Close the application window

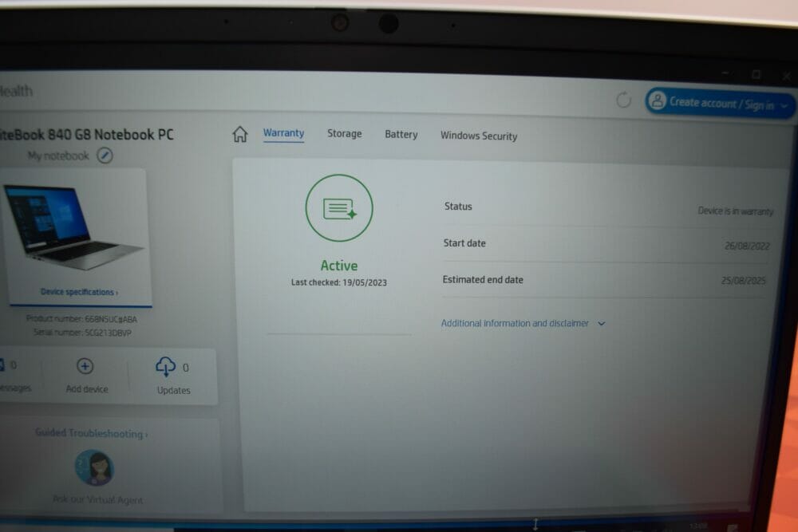coord(786,77)
